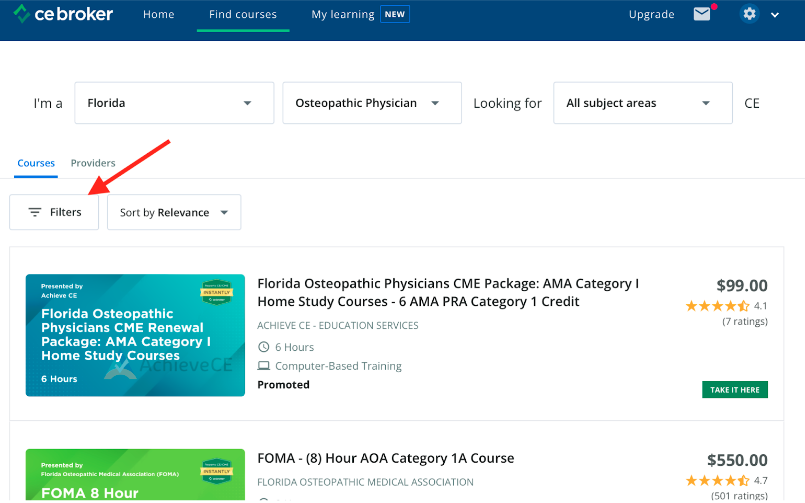Click the star rating of the FOMA course

tap(718, 480)
